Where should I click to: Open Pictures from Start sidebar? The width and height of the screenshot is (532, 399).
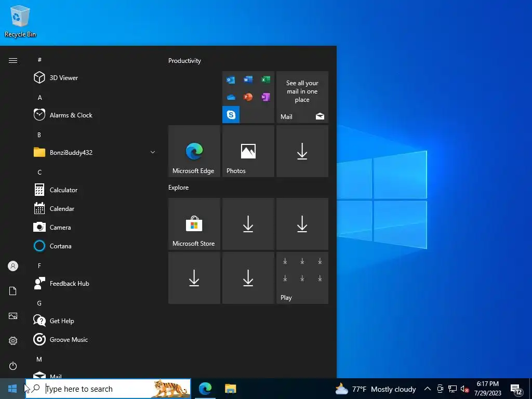[13, 316]
